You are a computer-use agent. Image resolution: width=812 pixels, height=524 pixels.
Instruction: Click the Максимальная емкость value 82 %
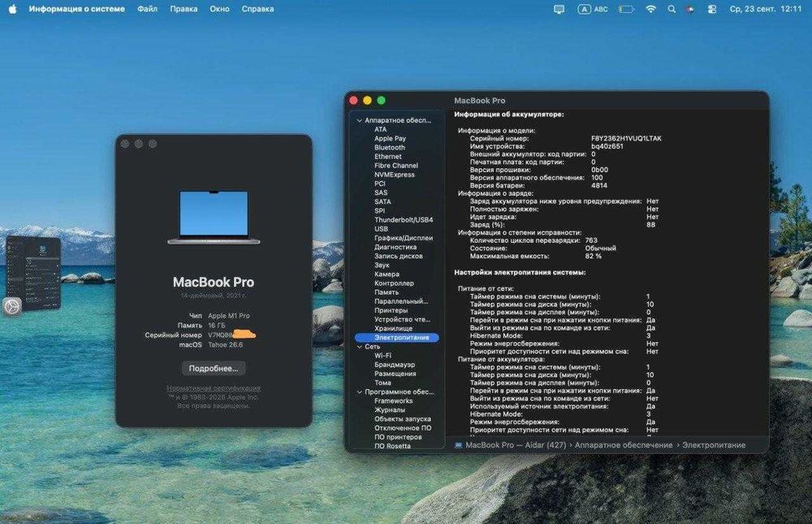click(x=593, y=256)
